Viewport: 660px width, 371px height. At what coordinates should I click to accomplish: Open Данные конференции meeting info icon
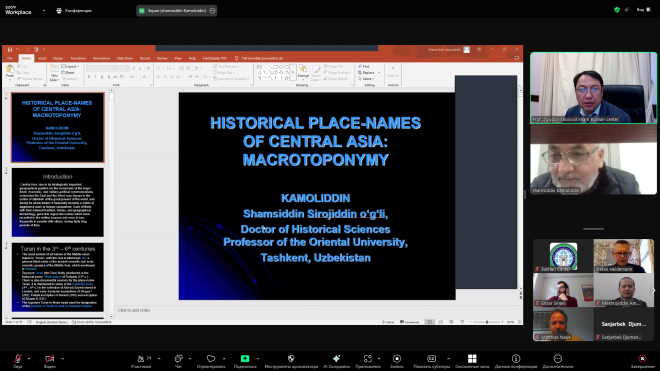tap(516, 359)
